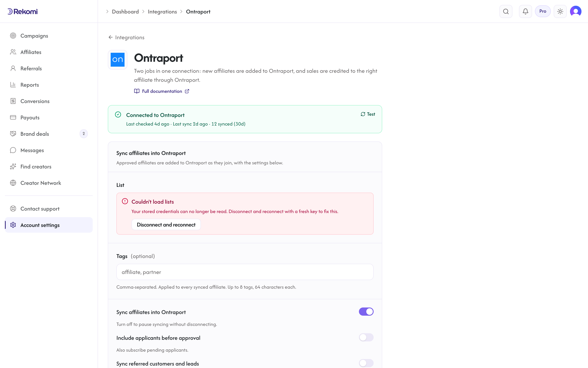Turn off Sync affiliates into Ontraport toggle
The image size is (588, 368).
366,312
